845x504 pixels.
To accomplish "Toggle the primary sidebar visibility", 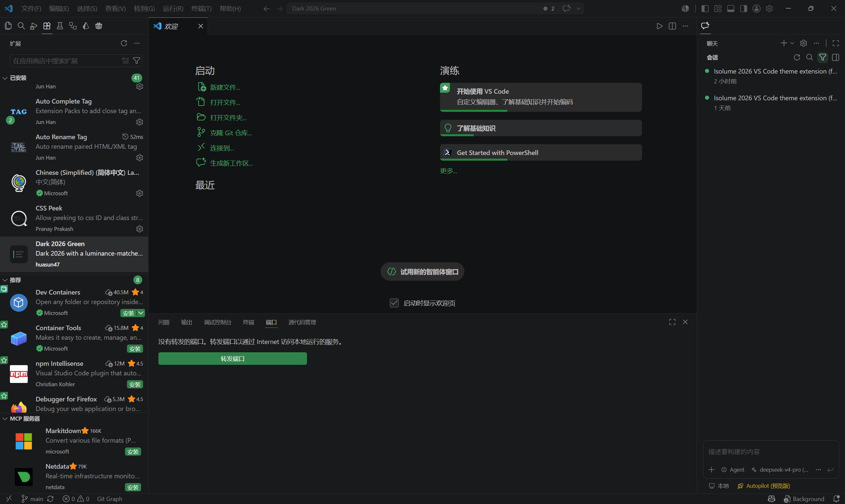I will pos(705,9).
